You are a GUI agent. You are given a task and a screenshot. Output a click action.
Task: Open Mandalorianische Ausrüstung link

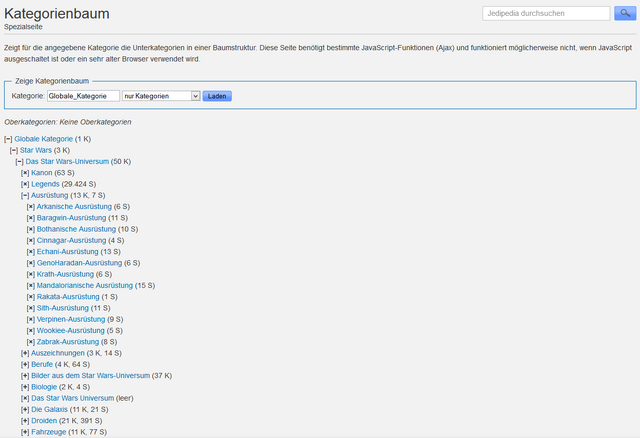85,286
